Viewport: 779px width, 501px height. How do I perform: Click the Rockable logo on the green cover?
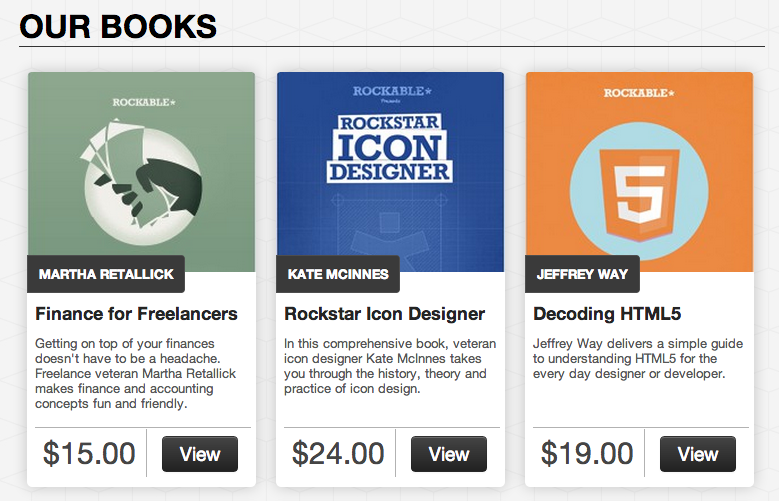[144, 102]
